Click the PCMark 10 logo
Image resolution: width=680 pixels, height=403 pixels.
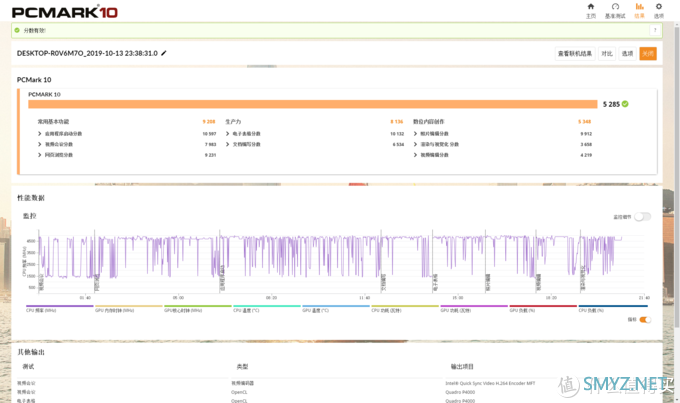[x=65, y=12]
